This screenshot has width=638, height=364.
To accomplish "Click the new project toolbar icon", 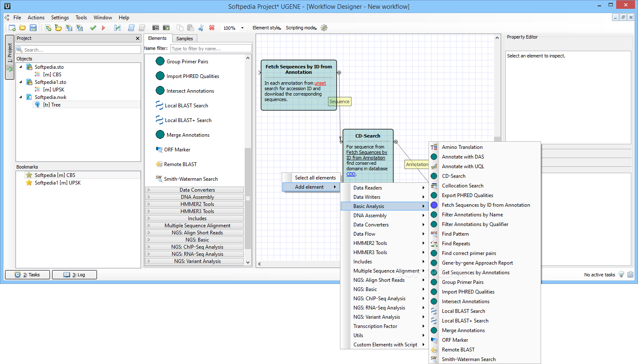I will click(12, 28).
